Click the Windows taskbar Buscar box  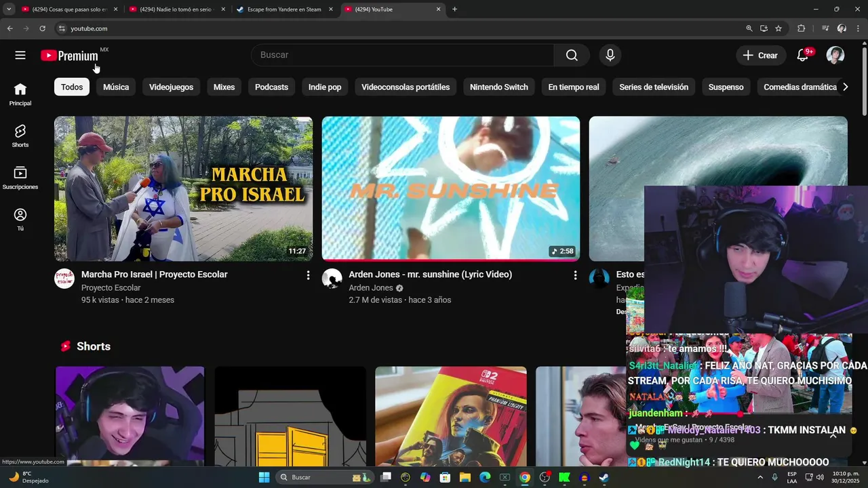tap(324, 477)
